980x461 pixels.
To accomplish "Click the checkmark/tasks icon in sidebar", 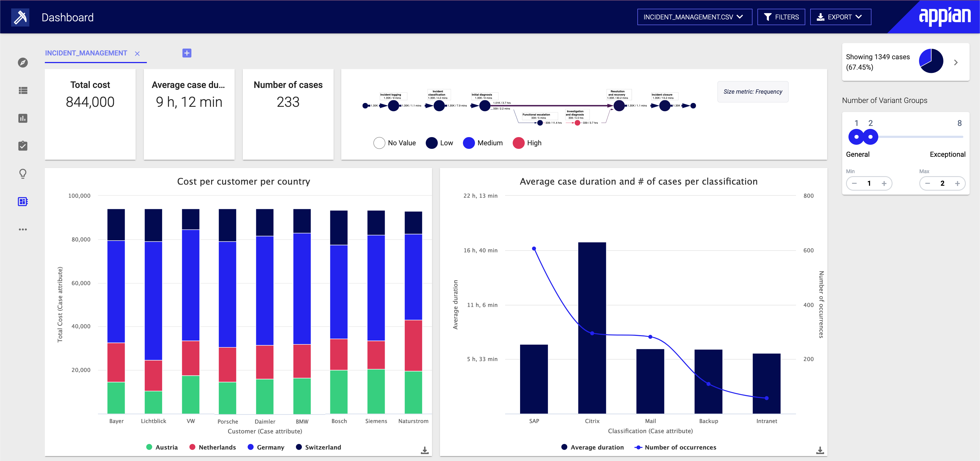I will (x=22, y=146).
